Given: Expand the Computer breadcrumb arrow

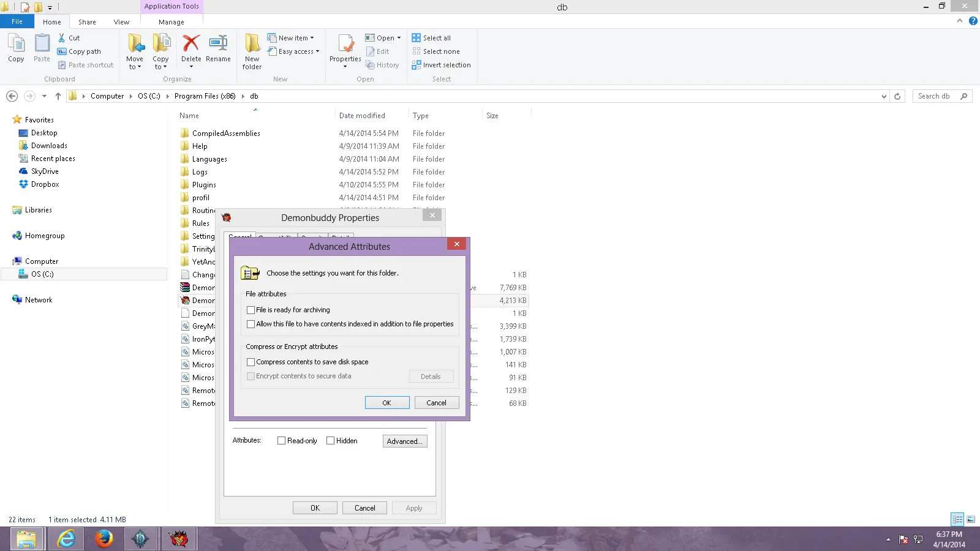Looking at the screenshot, I should point(130,96).
